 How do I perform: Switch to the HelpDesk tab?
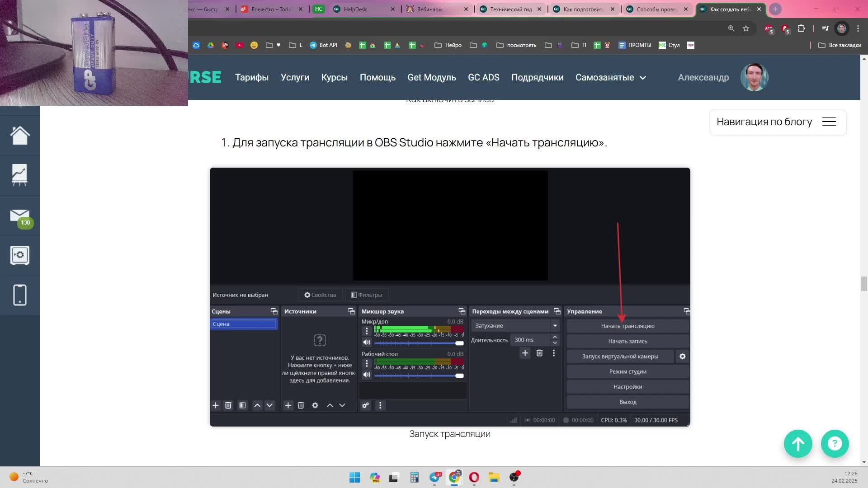point(364,9)
